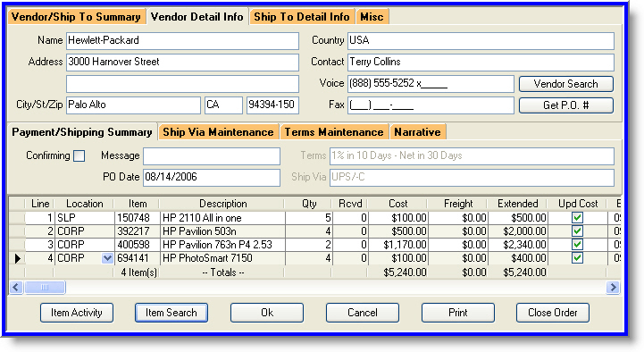Click the Voice phone number field

[431, 84]
